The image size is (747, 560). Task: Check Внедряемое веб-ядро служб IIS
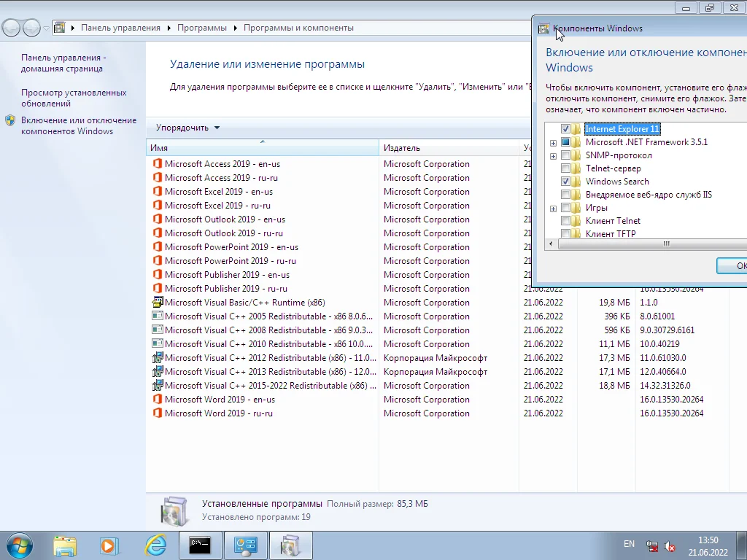click(x=565, y=194)
